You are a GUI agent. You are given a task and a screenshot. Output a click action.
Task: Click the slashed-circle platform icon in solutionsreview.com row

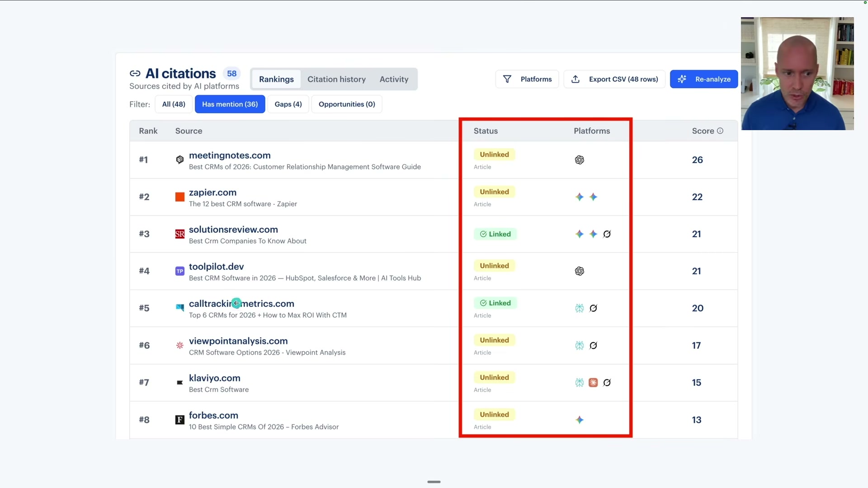(607, 234)
